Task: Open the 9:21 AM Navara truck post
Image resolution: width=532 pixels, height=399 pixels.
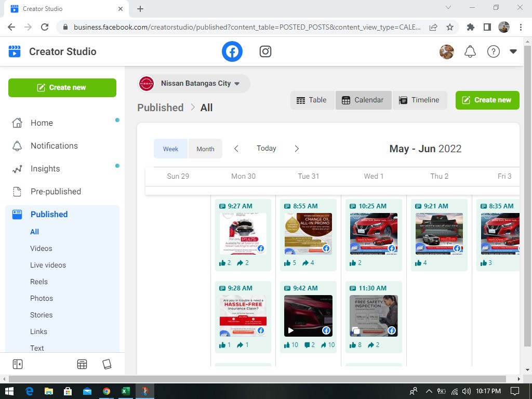Action: pos(440,234)
